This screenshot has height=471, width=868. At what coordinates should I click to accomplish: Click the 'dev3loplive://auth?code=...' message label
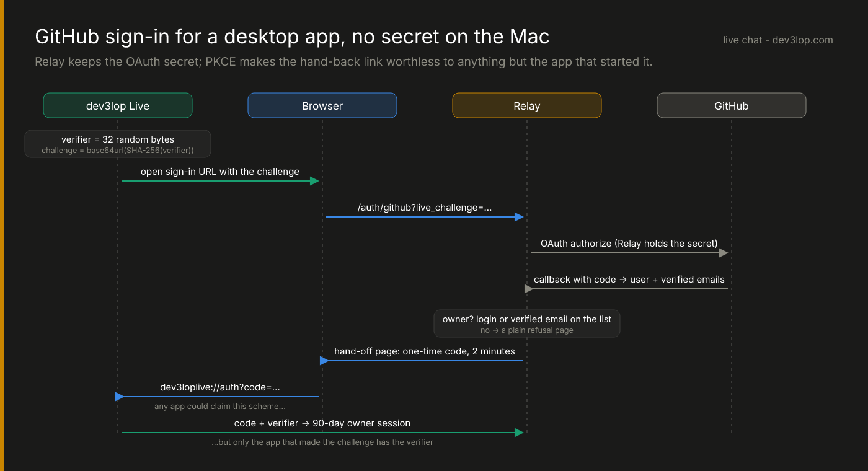[x=220, y=387]
